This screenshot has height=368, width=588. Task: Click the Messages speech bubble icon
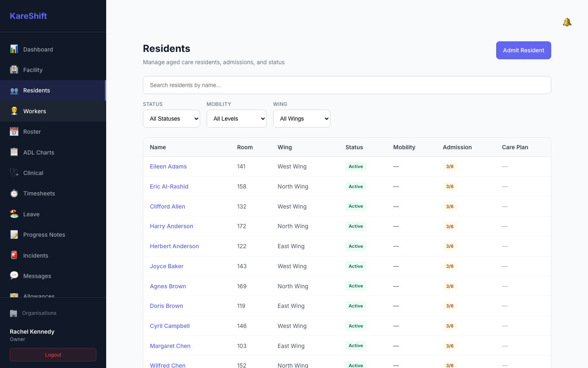[x=14, y=276]
